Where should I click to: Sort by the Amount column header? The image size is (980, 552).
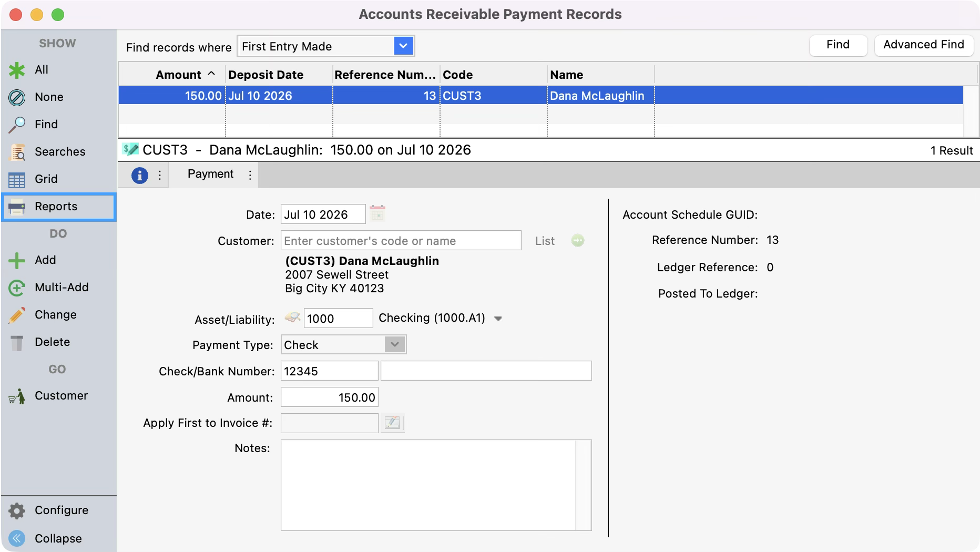click(172, 75)
